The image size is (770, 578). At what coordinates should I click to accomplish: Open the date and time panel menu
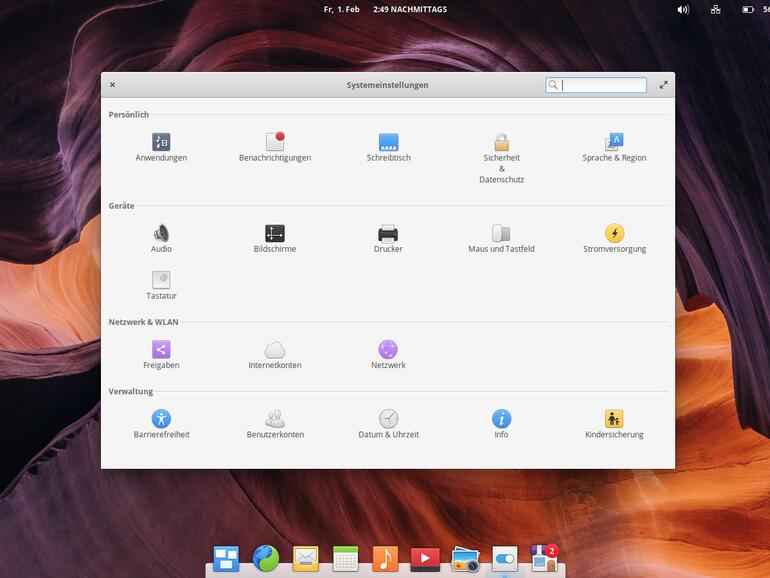pos(385,9)
